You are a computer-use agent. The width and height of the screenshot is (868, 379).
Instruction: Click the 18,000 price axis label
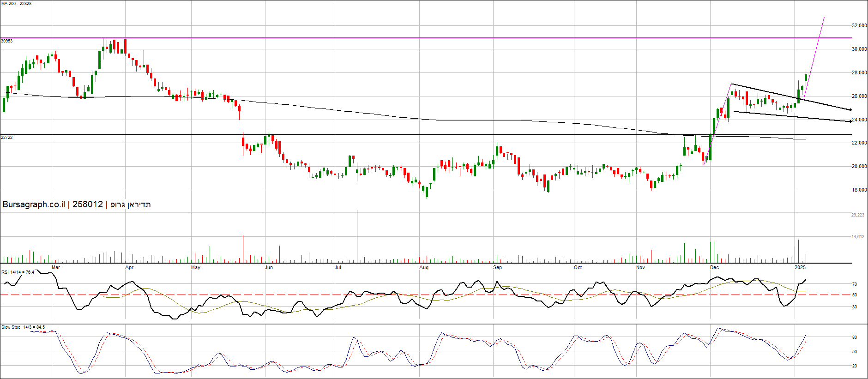[859, 190]
